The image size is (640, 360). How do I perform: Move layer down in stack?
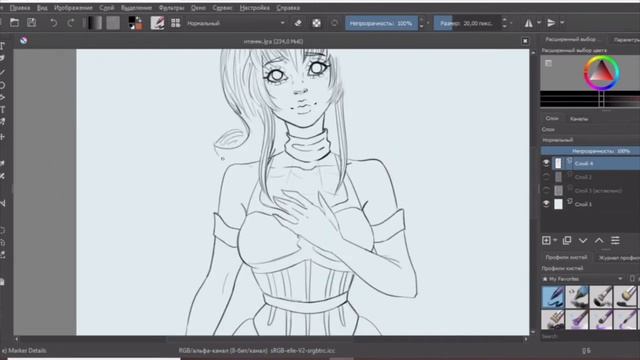(x=583, y=240)
